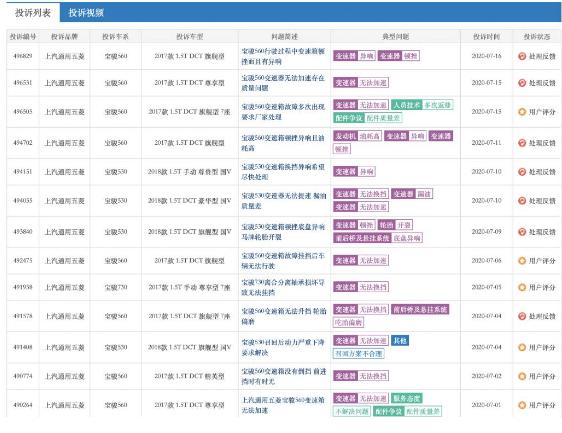562x433 pixels.
Task: Click the 投诉车型 column header
Action: click(190, 37)
